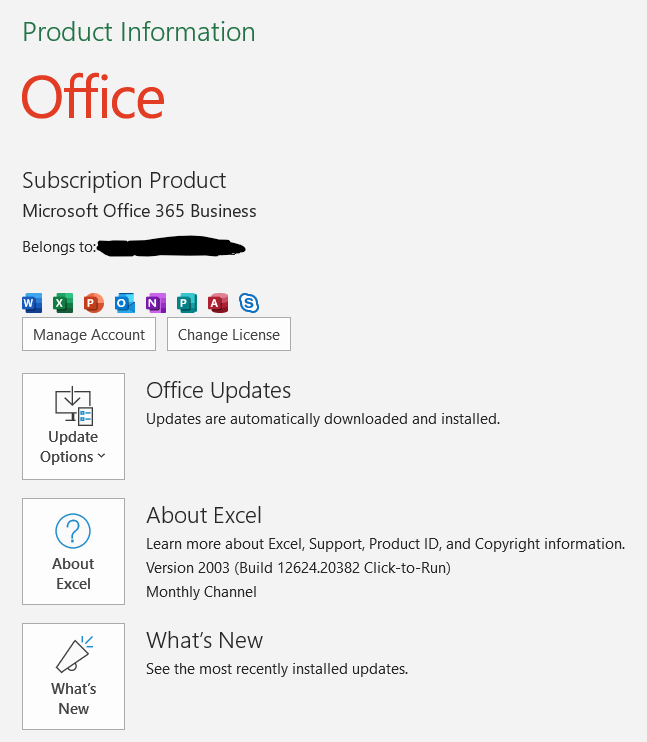Click the Publisher app icon
The width and height of the screenshot is (647, 742).
[187, 303]
